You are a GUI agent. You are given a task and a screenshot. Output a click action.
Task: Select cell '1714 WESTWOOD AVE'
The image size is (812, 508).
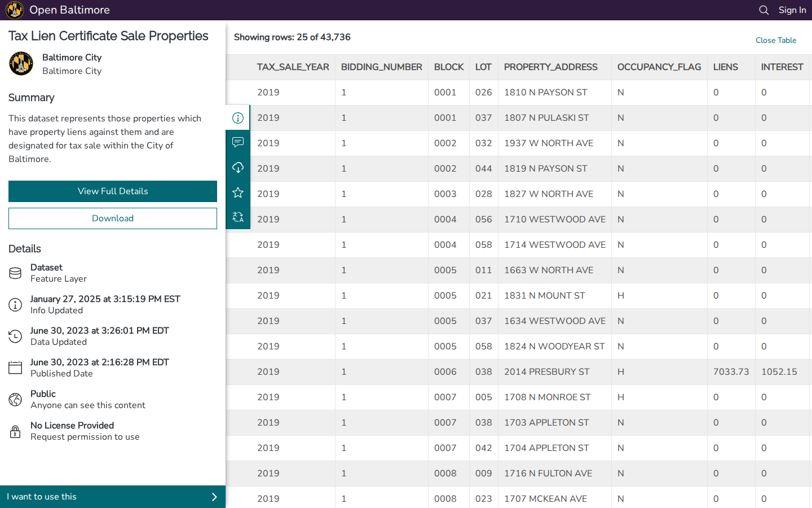click(x=555, y=245)
